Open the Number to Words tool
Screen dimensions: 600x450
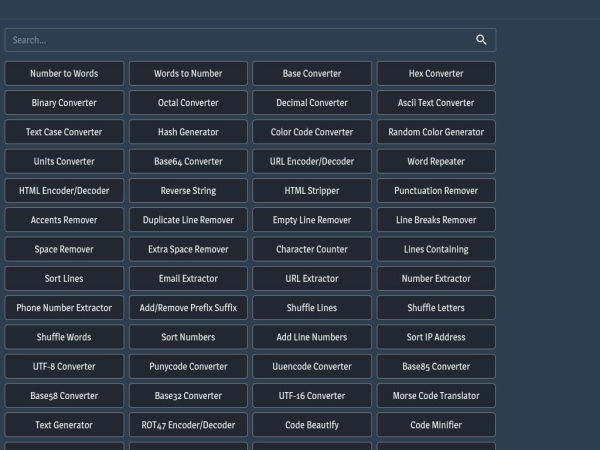click(64, 74)
